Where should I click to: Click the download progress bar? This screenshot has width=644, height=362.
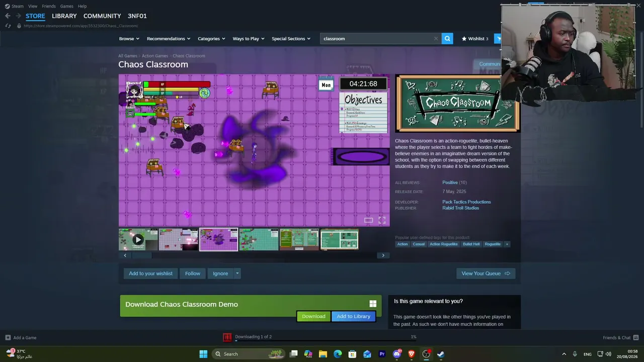tap(326, 341)
